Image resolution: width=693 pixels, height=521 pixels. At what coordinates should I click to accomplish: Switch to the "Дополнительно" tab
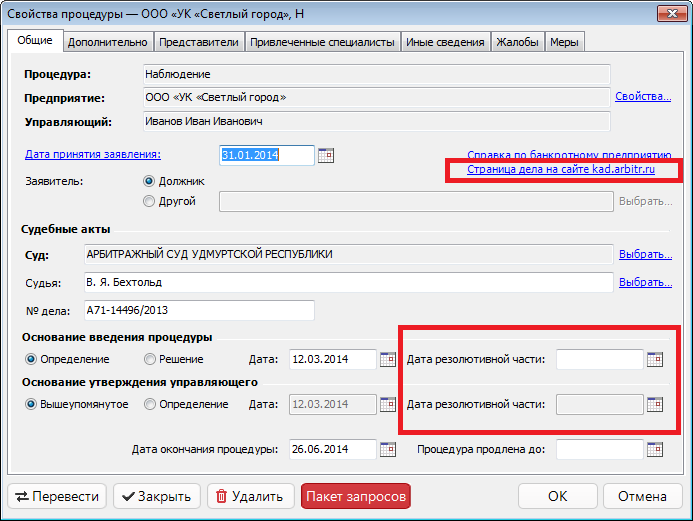pyautogui.click(x=110, y=42)
